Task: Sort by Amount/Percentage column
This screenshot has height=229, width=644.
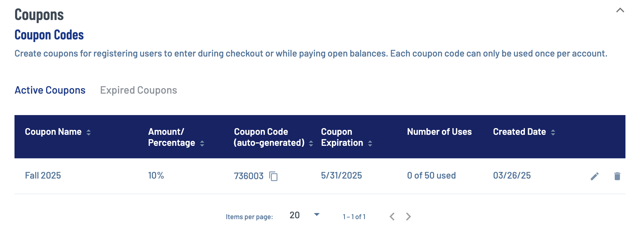Action: (202, 143)
